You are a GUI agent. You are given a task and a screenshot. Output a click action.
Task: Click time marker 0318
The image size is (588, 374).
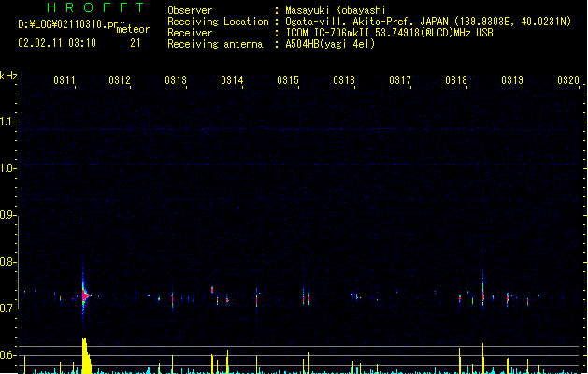click(456, 80)
